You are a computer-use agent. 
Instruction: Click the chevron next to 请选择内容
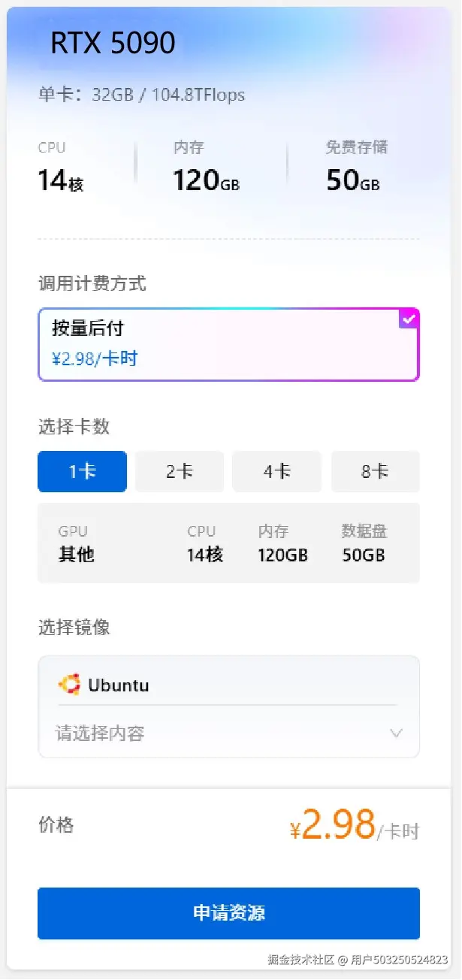pos(396,733)
